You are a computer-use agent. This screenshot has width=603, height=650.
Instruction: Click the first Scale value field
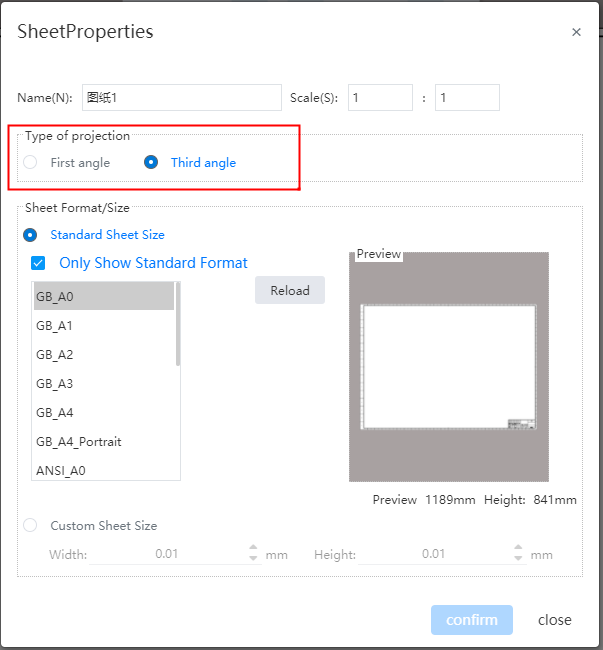380,97
